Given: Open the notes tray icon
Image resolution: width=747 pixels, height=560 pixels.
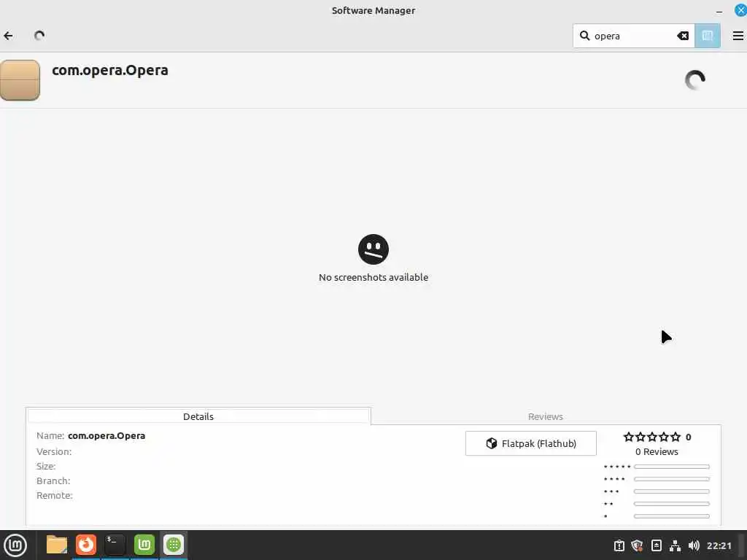Looking at the screenshot, I should pyautogui.click(x=656, y=545).
